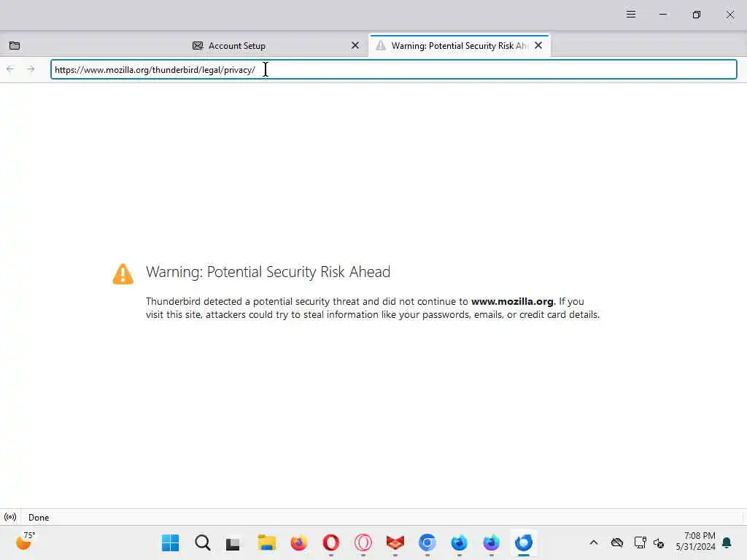Click the spaces folder icon in tab bar
The image size is (747, 560).
pos(15,46)
